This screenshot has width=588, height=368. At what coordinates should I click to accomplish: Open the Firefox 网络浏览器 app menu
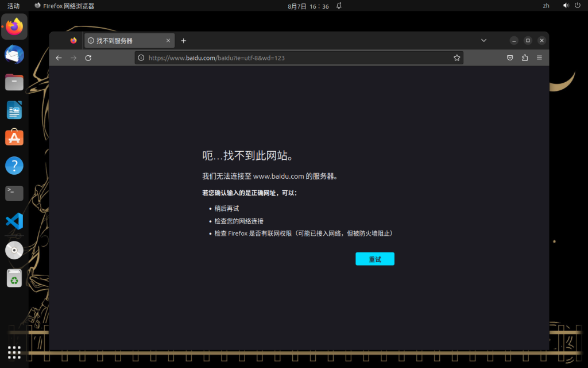click(x=64, y=6)
